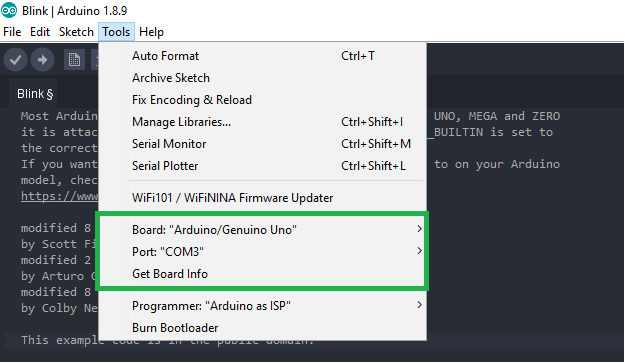Screen dimensions: 625x363
Task: Switch to the Blink sketch tab
Action: [x=35, y=94]
